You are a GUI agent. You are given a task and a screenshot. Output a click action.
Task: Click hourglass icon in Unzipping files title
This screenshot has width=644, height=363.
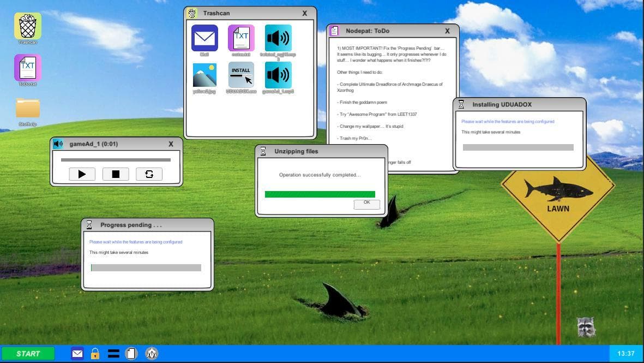[263, 151]
